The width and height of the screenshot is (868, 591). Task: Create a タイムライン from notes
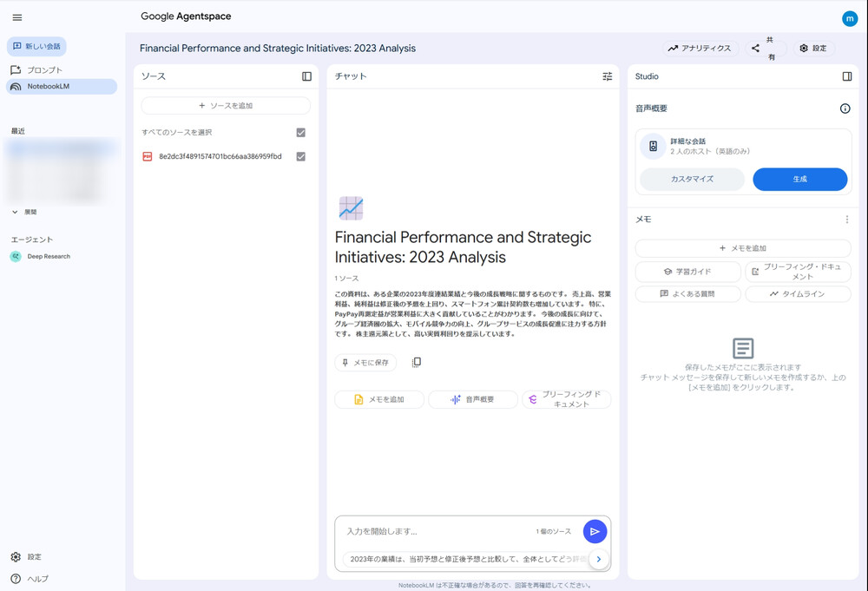[798, 293]
